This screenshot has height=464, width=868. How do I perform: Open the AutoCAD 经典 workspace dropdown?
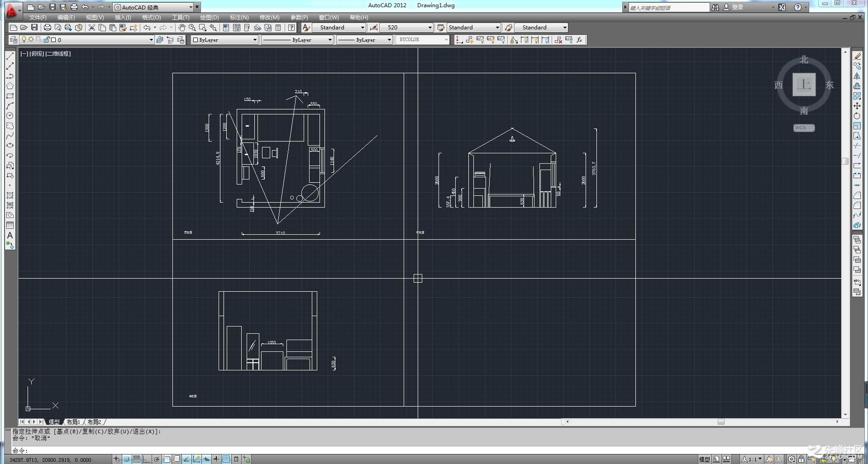click(153, 7)
